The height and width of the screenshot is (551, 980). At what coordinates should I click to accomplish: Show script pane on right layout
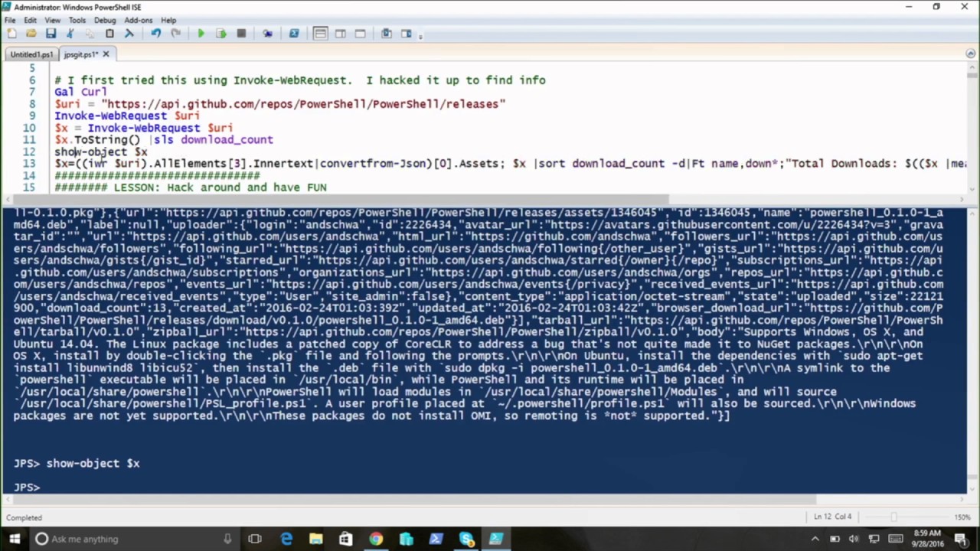340,34
